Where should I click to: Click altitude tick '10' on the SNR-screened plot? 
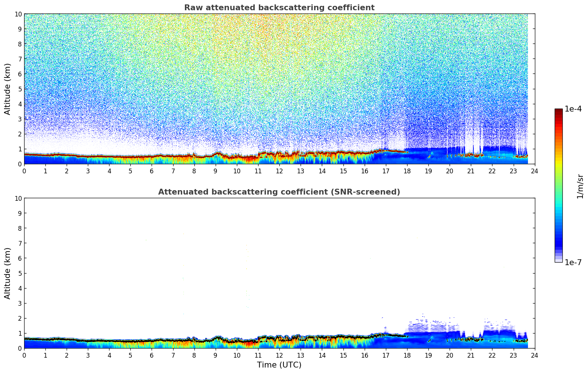[18, 198]
